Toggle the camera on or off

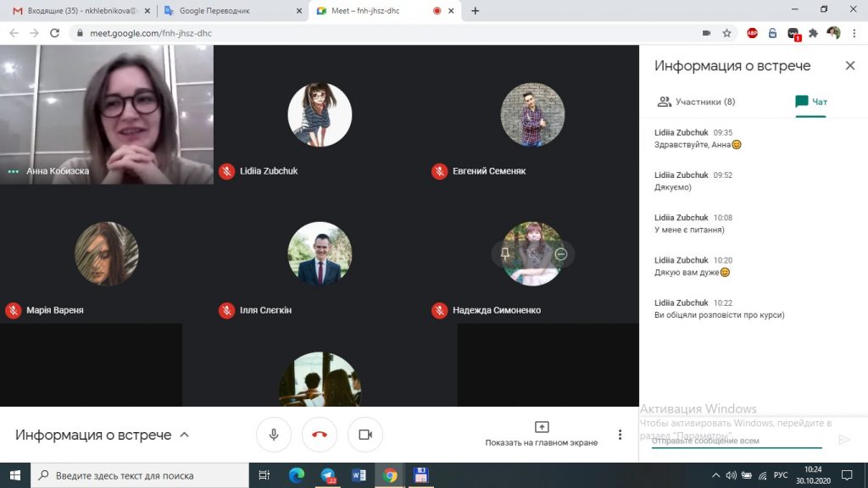coord(365,435)
